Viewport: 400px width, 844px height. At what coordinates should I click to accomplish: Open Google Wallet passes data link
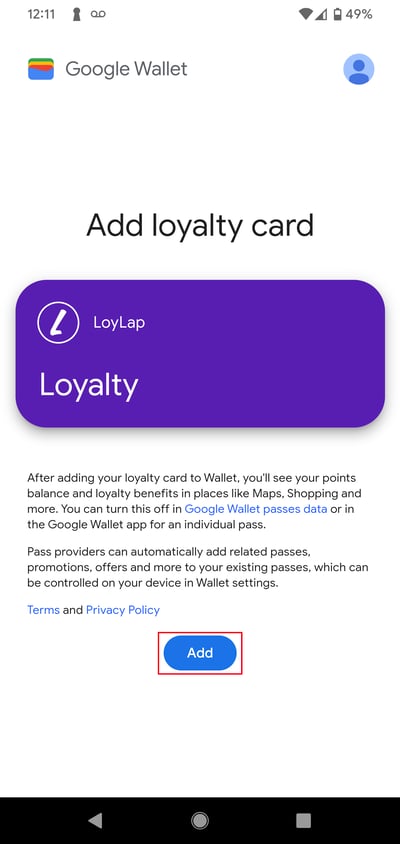pyautogui.click(x=256, y=509)
